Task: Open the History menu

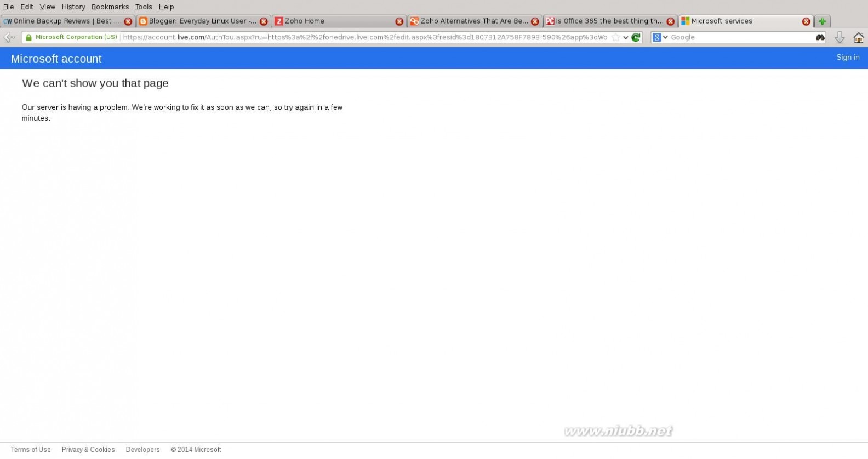Action: (73, 7)
